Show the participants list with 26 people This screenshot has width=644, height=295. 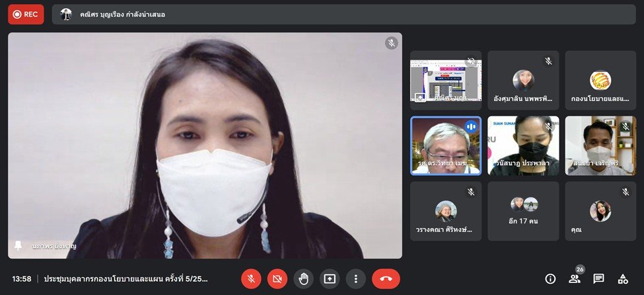[575, 278]
